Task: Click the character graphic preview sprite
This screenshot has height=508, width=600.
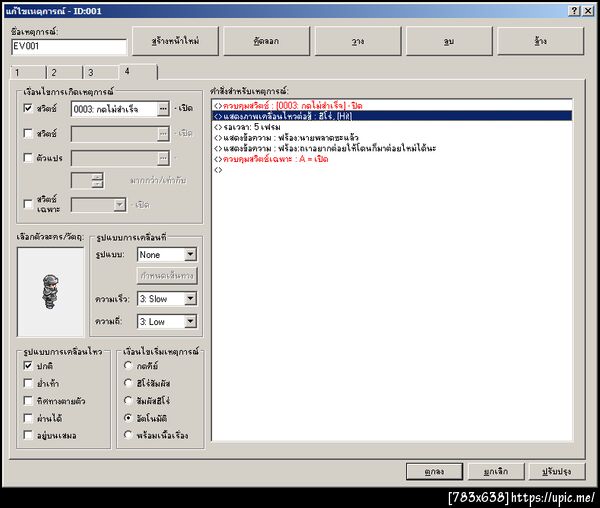Action: (x=50, y=291)
